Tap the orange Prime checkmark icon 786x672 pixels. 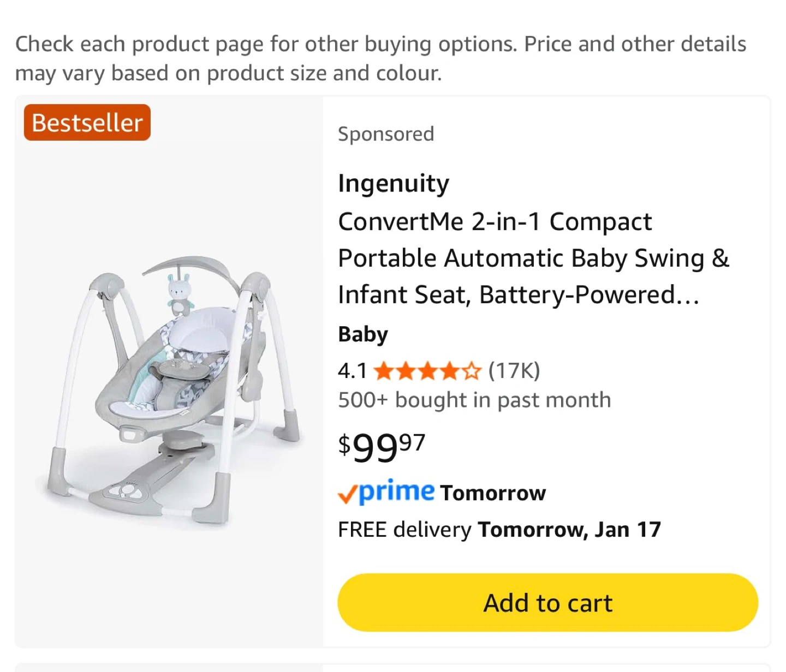click(347, 494)
